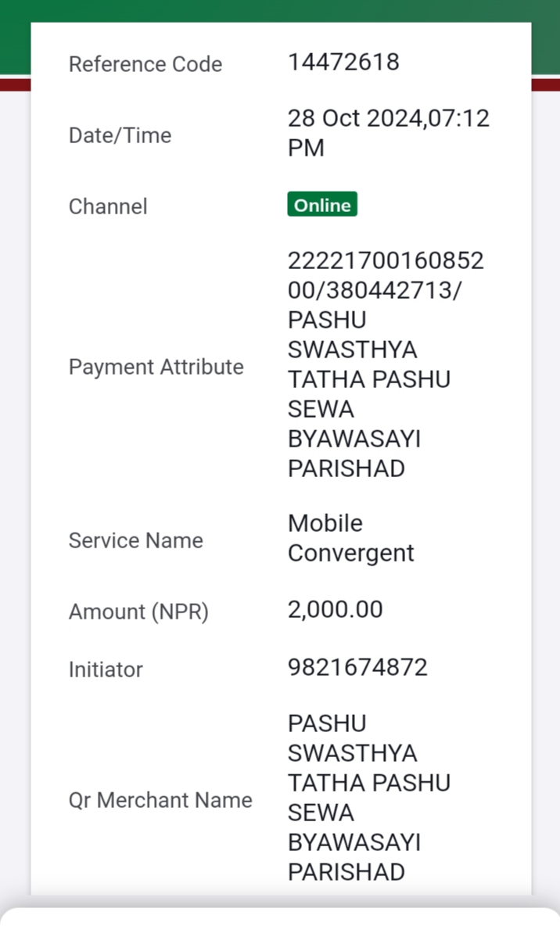
Task: Select the Mobile Convergent service name
Action: (x=350, y=538)
